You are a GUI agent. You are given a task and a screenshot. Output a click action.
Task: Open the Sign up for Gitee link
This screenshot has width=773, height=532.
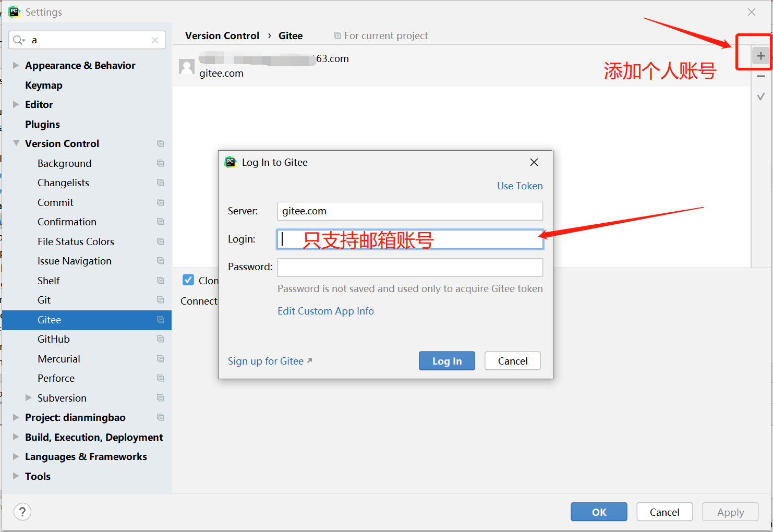point(265,360)
